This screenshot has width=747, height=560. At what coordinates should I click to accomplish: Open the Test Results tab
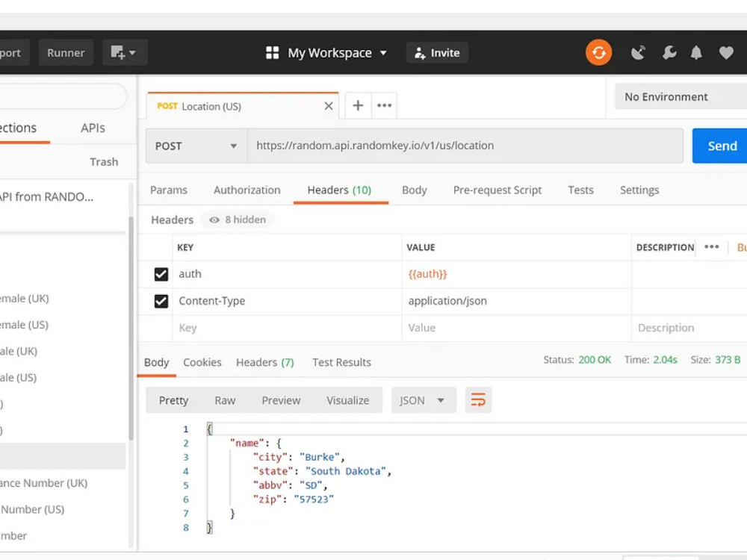[341, 362]
